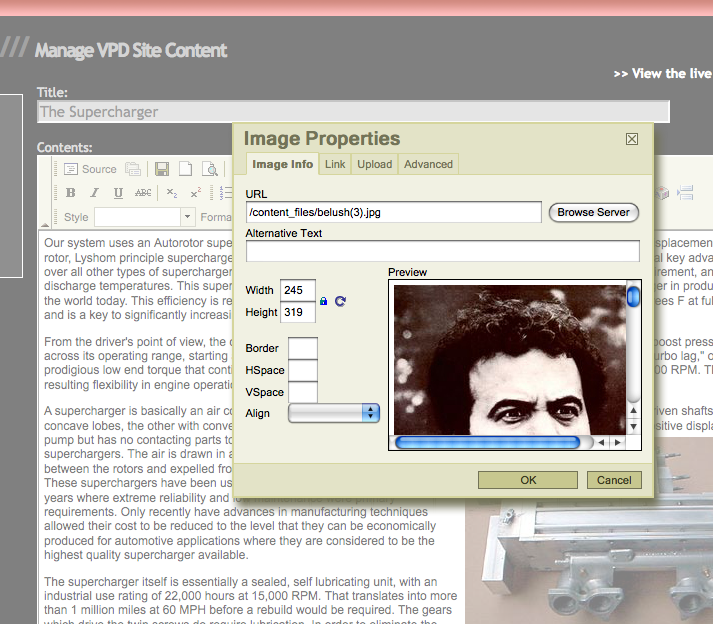
Task: Click the Universal Keyboard cube icon
Action: pyautogui.click(x=662, y=193)
